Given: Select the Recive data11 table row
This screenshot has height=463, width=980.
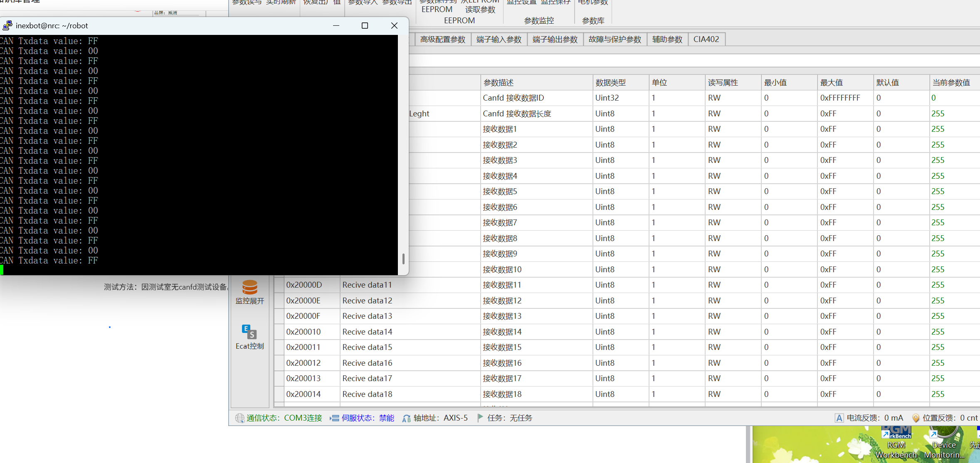Looking at the screenshot, I should (367, 285).
